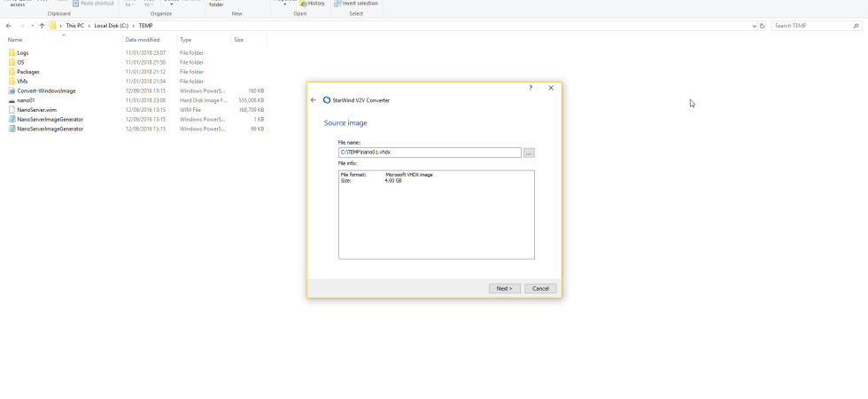This screenshot has height=399, width=868.
Task: Expand chevron after Local Disk (C:) breadcrumb
Action: coord(134,26)
